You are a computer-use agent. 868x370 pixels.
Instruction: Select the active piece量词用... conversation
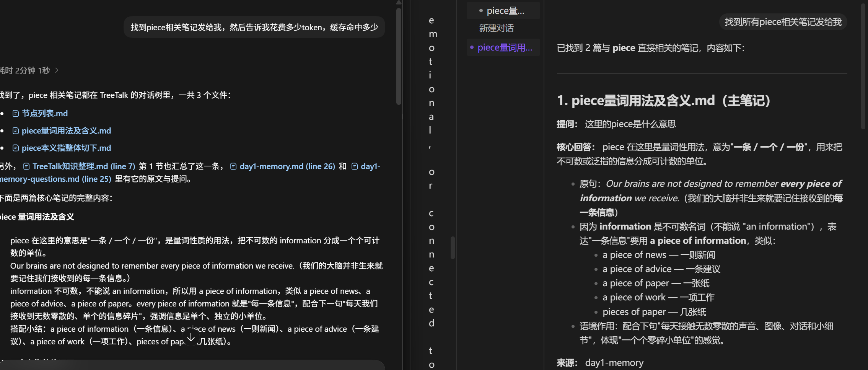(503, 47)
